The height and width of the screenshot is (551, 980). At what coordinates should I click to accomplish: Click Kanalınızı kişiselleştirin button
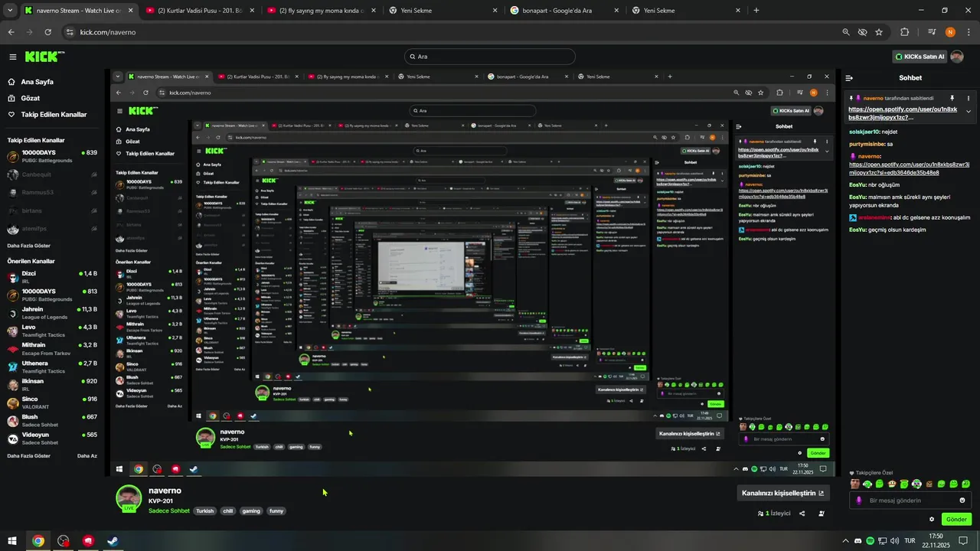click(782, 494)
